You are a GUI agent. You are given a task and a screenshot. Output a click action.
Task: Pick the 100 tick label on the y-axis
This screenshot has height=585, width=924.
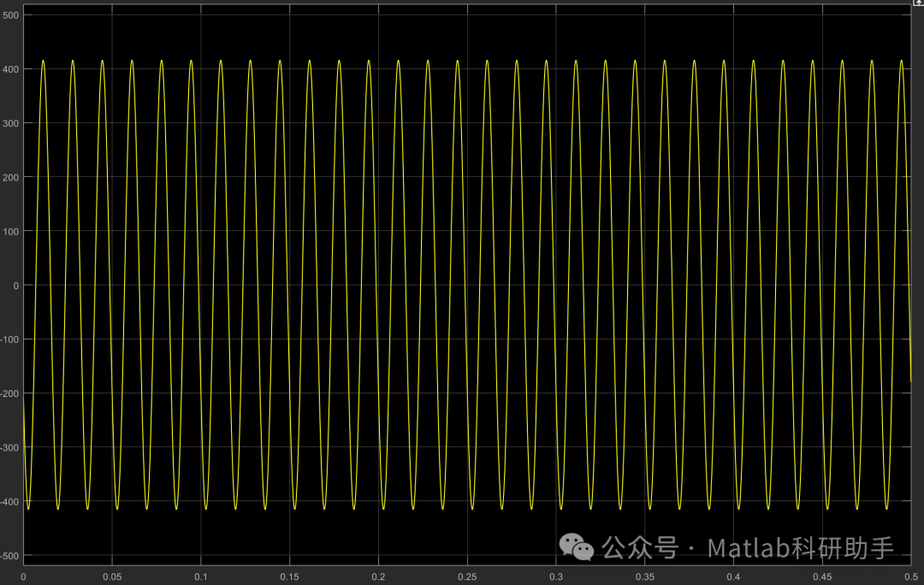point(10,232)
